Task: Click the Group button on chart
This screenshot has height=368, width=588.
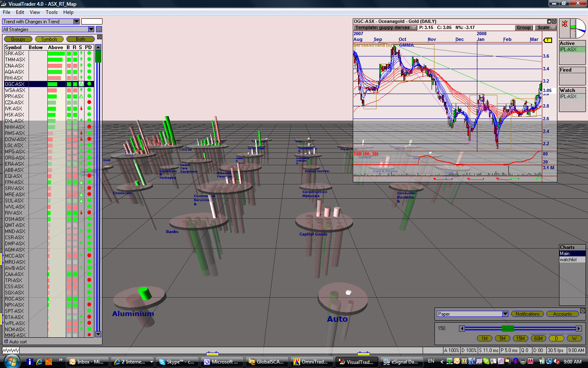Action: point(523,28)
